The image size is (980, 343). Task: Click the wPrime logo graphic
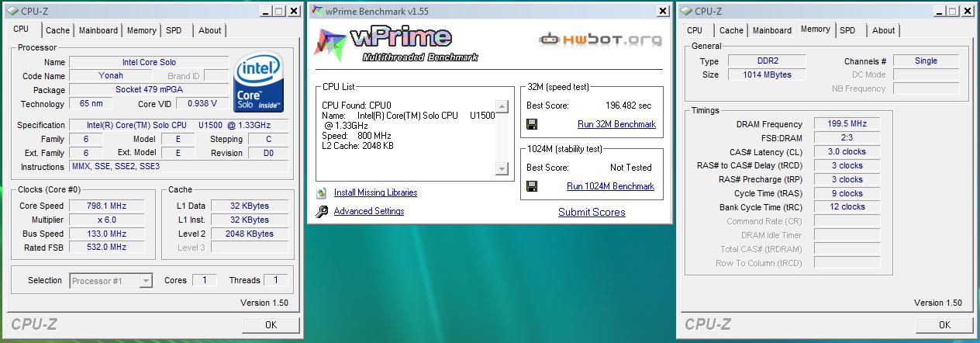[x=396, y=45]
